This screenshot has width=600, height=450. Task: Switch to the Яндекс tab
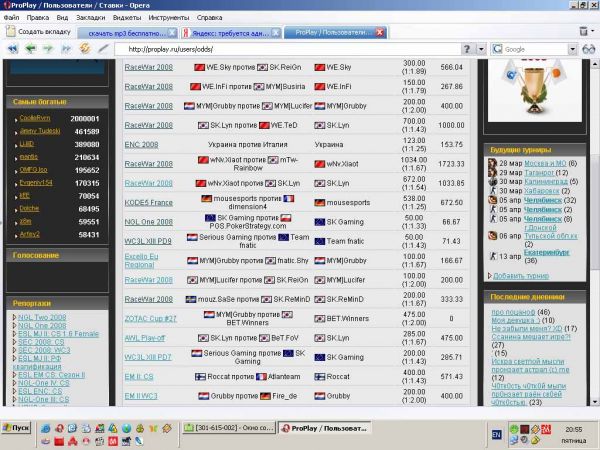[230, 33]
